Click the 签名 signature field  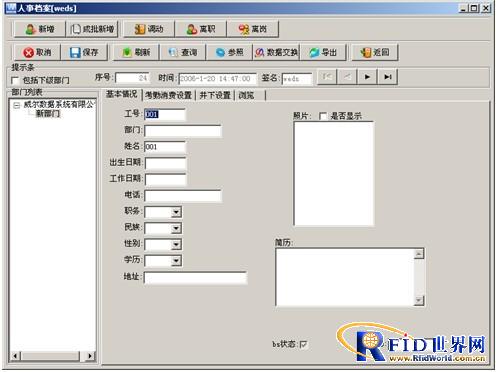point(297,79)
